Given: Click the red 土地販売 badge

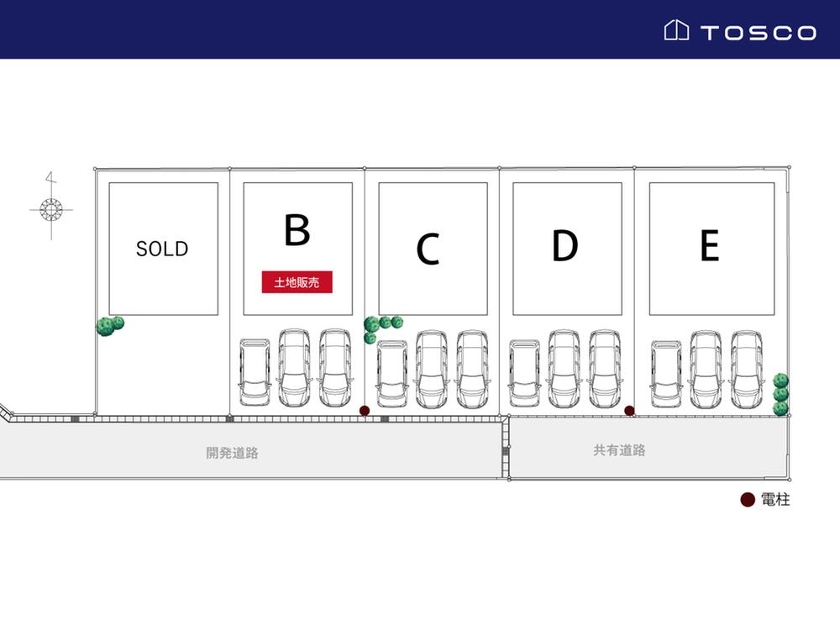Looking at the screenshot, I should coord(297,283).
